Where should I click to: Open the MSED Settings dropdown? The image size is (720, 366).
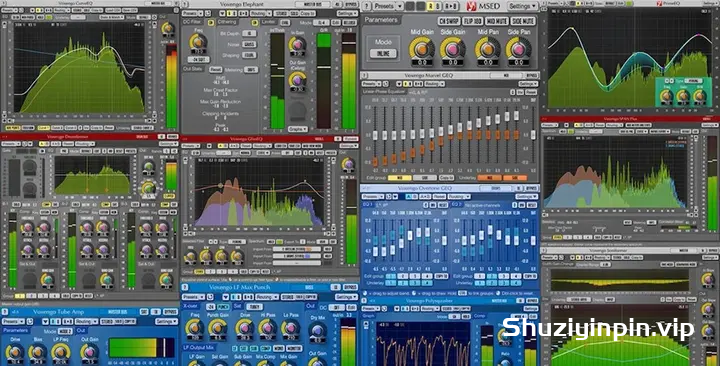click(x=523, y=6)
